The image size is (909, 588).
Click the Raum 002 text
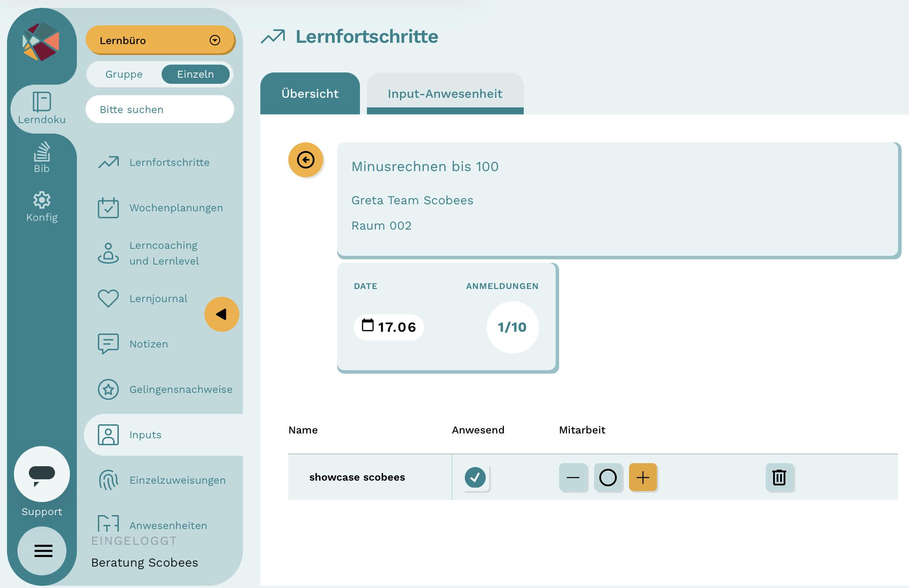(381, 226)
